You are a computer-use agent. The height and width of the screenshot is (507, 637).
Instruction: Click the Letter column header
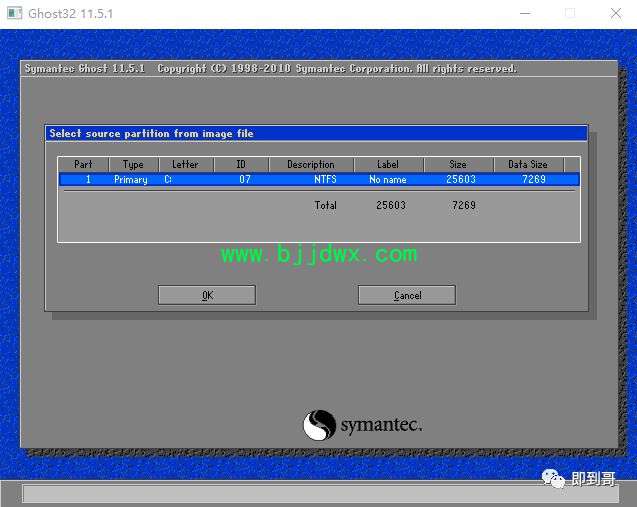click(185, 165)
